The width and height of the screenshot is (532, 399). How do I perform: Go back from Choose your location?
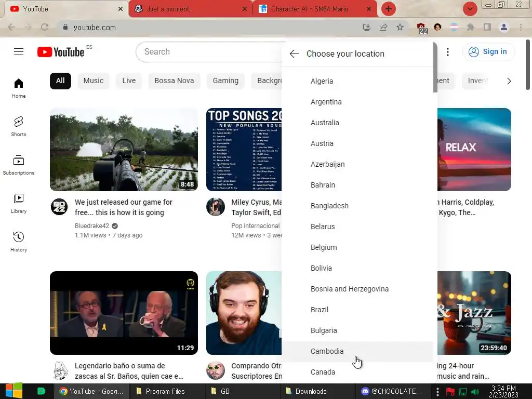294,54
